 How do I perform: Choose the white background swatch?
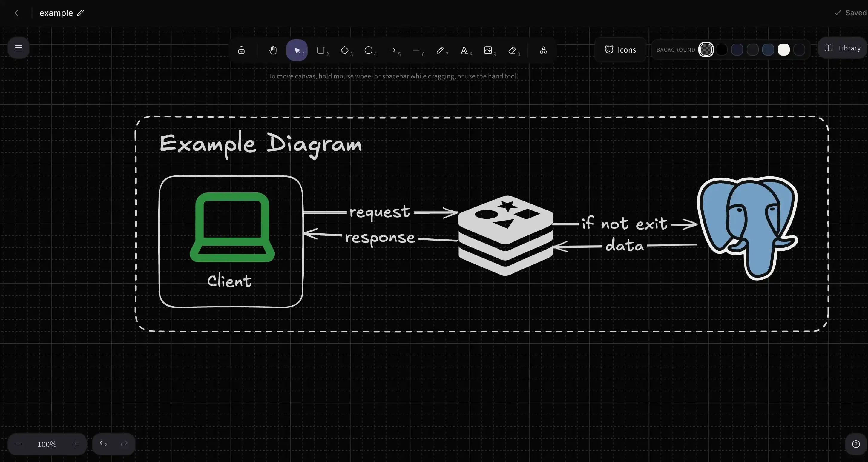(783, 50)
